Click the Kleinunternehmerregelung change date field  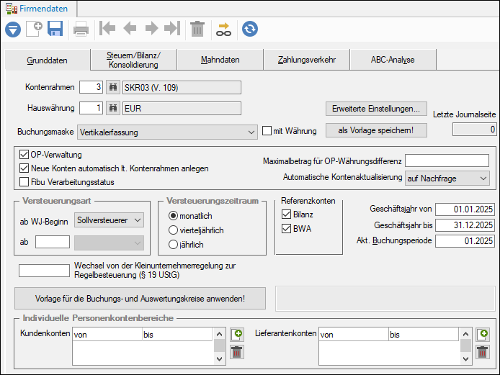(44, 270)
